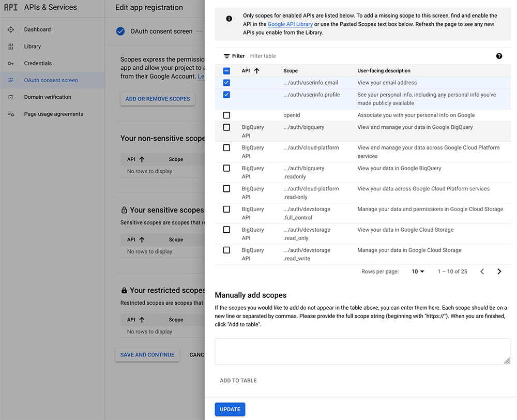Click the Filter icon above table
This screenshot has height=420, width=517.
pyautogui.click(x=226, y=56)
